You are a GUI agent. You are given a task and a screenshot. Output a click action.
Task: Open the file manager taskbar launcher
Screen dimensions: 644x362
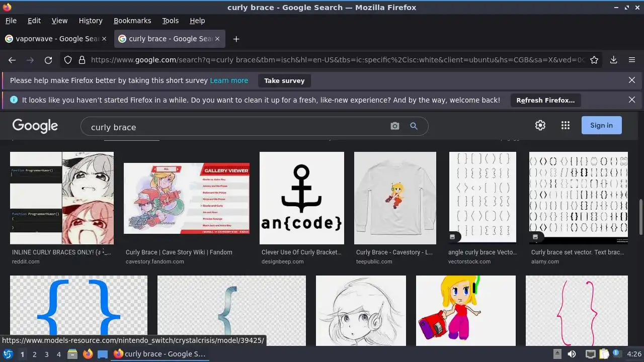pos(72,354)
